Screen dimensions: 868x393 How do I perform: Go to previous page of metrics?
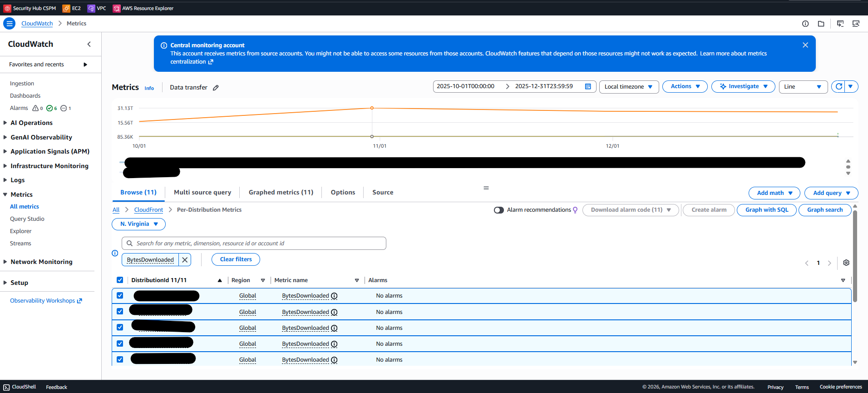tap(807, 263)
